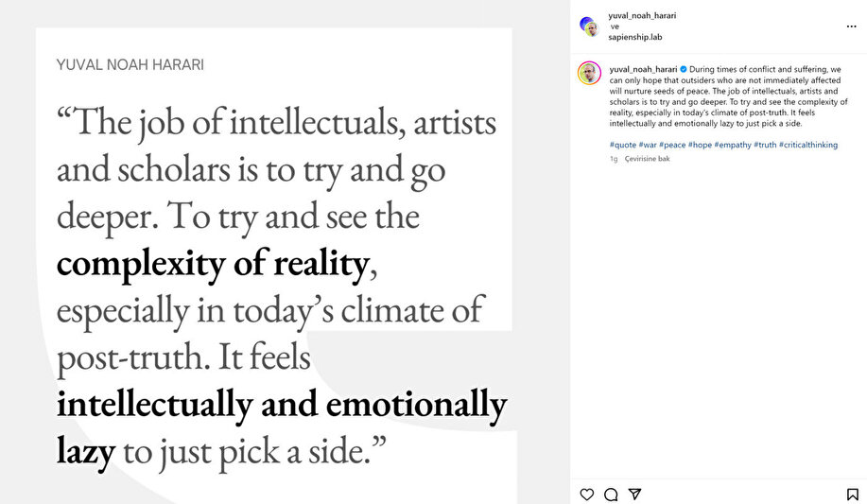Open yuval_noah_harari profile from header

642,16
